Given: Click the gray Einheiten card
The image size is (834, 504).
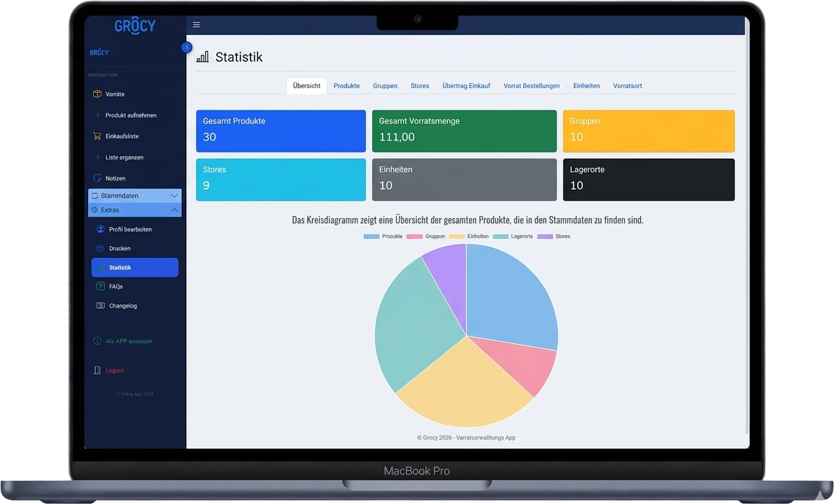Looking at the screenshot, I should tap(465, 180).
